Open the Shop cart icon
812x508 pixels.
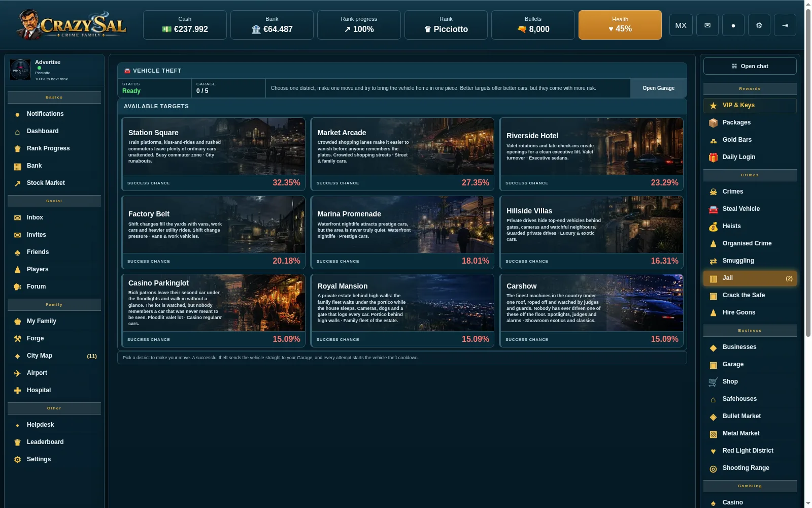(713, 382)
